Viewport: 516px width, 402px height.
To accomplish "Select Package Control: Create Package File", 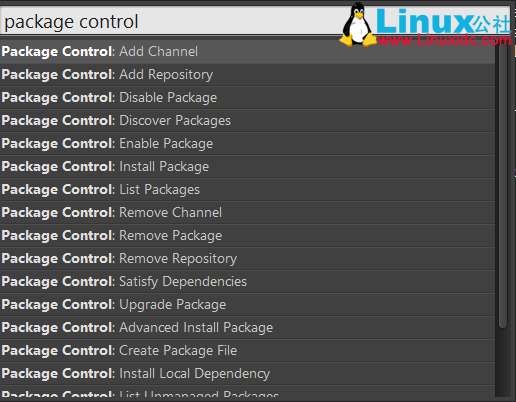I will [247, 351].
